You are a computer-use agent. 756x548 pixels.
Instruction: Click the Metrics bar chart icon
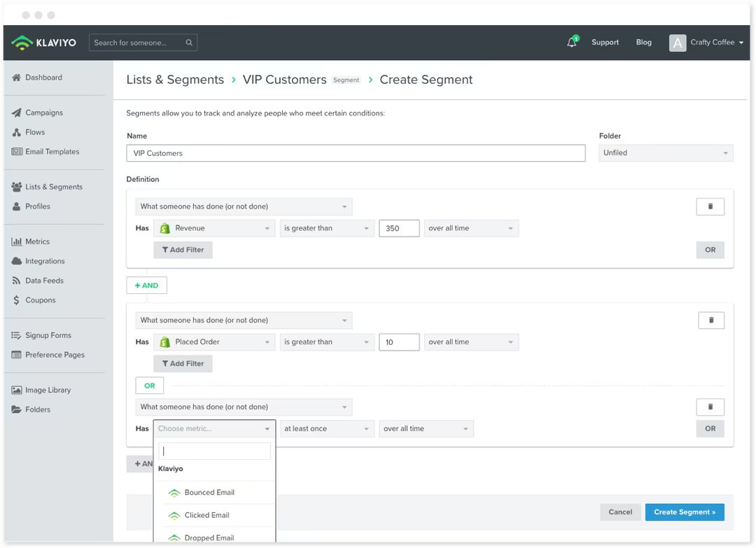16,241
